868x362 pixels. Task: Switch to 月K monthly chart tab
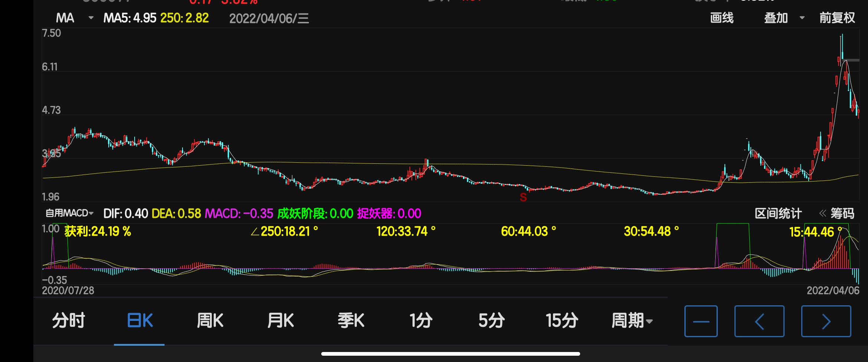click(x=280, y=321)
